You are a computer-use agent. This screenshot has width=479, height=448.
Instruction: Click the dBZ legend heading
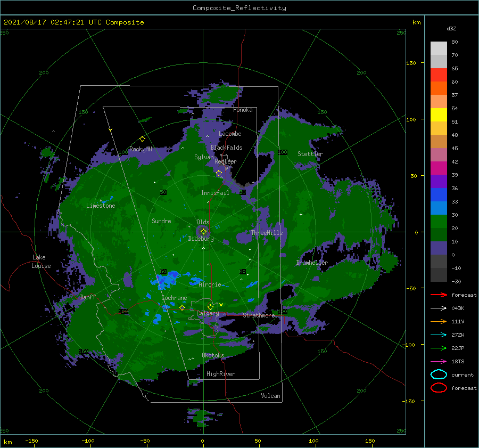(451, 28)
